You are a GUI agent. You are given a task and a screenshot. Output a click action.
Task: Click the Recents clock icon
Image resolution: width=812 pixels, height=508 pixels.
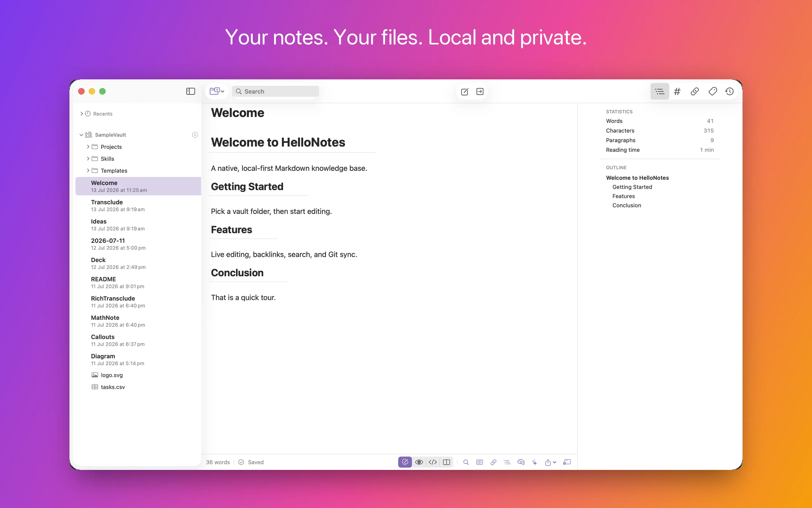point(88,114)
